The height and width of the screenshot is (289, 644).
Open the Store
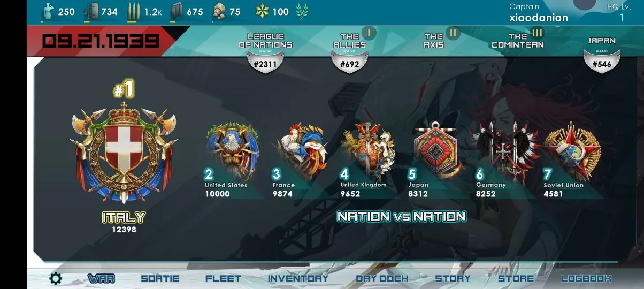(x=516, y=278)
